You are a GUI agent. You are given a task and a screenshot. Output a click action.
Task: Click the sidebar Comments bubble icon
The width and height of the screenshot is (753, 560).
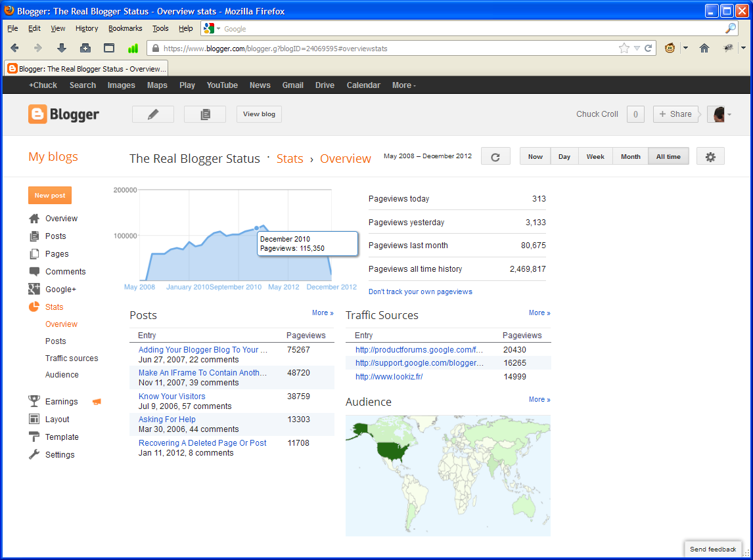[34, 272]
